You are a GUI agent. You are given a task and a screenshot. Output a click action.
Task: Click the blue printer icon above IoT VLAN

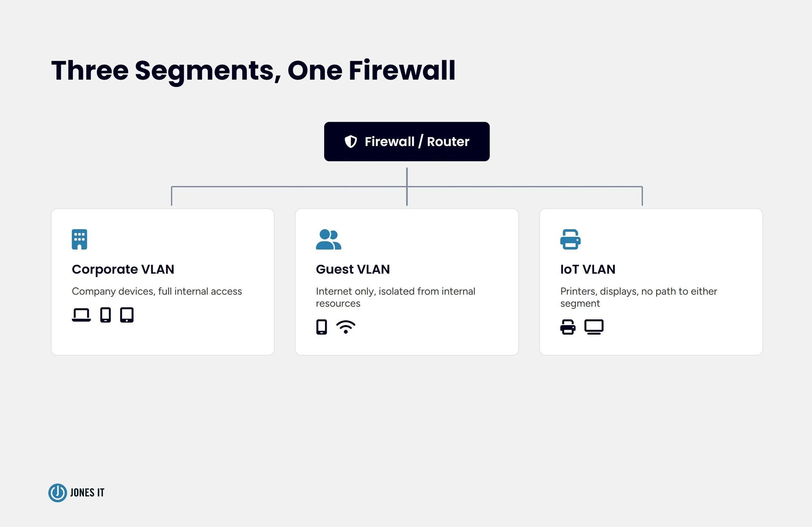pyautogui.click(x=570, y=239)
